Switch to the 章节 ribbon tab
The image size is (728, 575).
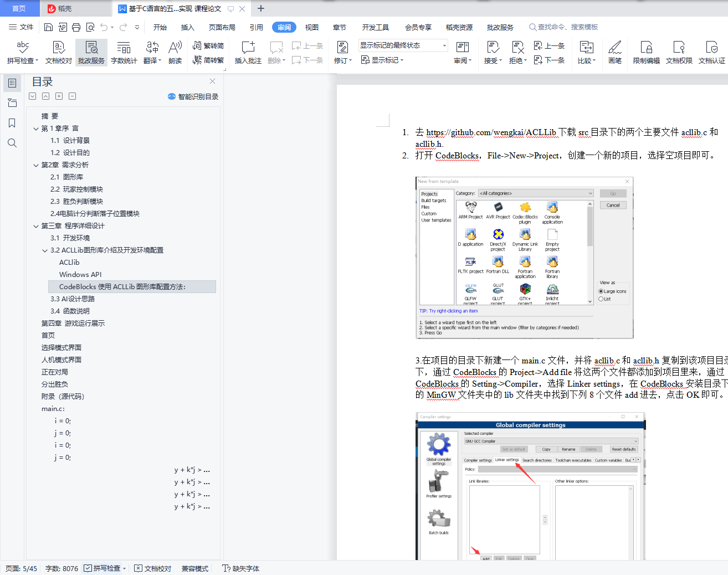(340, 27)
